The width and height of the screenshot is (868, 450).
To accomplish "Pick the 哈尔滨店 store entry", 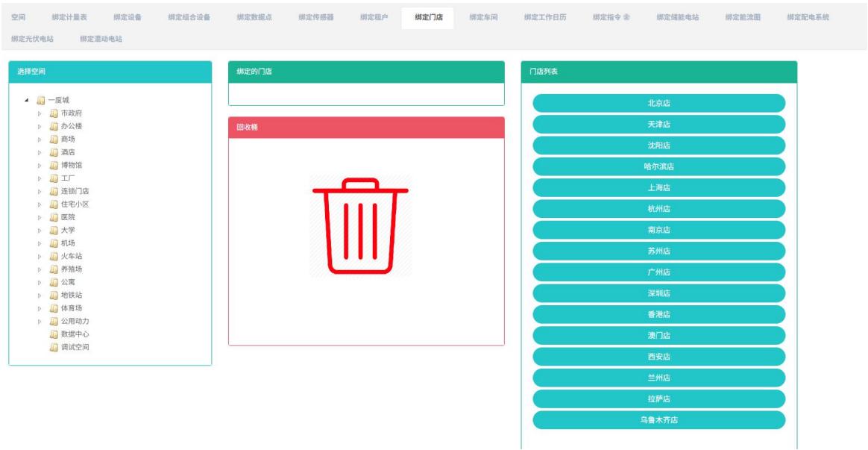I will [658, 166].
